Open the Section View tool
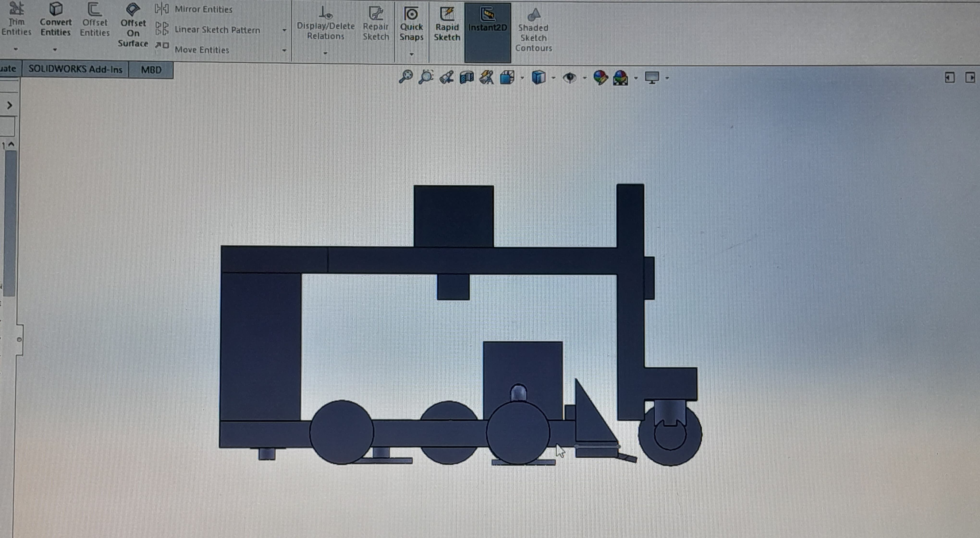The image size is (980, 538). click(x=466, y=78)
